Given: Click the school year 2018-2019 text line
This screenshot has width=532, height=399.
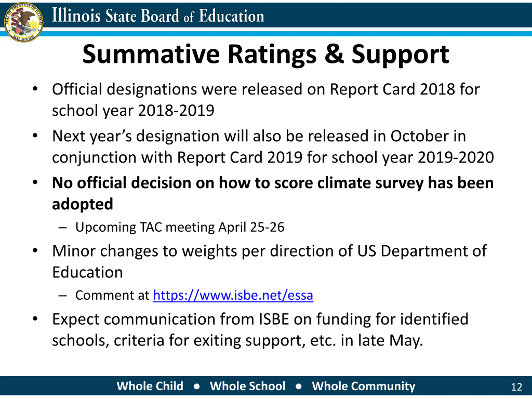Looking at the screenshot, I should [133, 110].
